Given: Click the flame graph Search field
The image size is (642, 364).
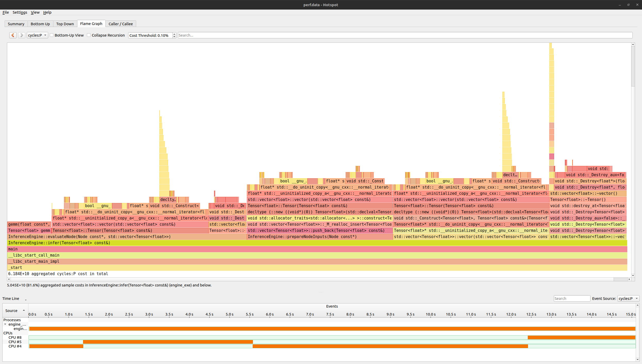Looking at the screenshot, I should point(405,35).
